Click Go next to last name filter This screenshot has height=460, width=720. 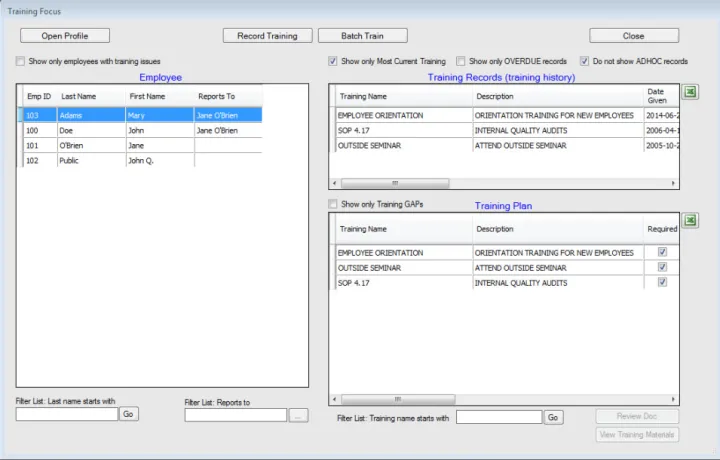(x=129, y=413)
